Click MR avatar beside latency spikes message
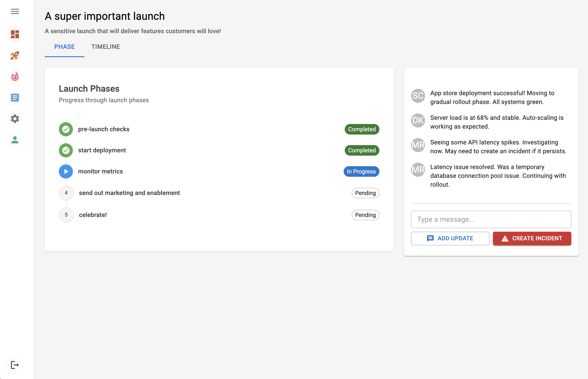 (418, 145)
